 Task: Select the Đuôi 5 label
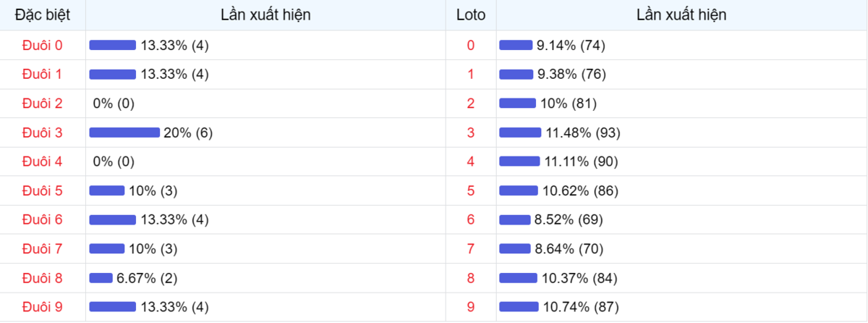[x=43, y=191]
